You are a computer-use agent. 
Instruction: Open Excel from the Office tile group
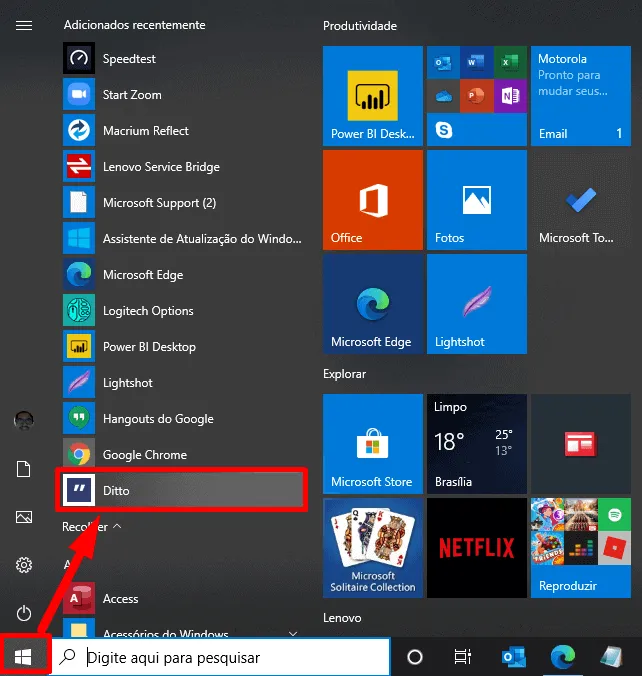[510, 63]
